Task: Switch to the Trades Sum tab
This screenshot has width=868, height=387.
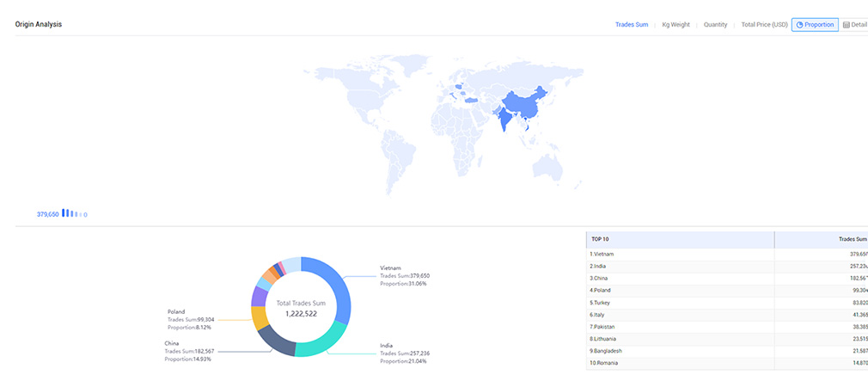Action: click(x=631, y=25)
